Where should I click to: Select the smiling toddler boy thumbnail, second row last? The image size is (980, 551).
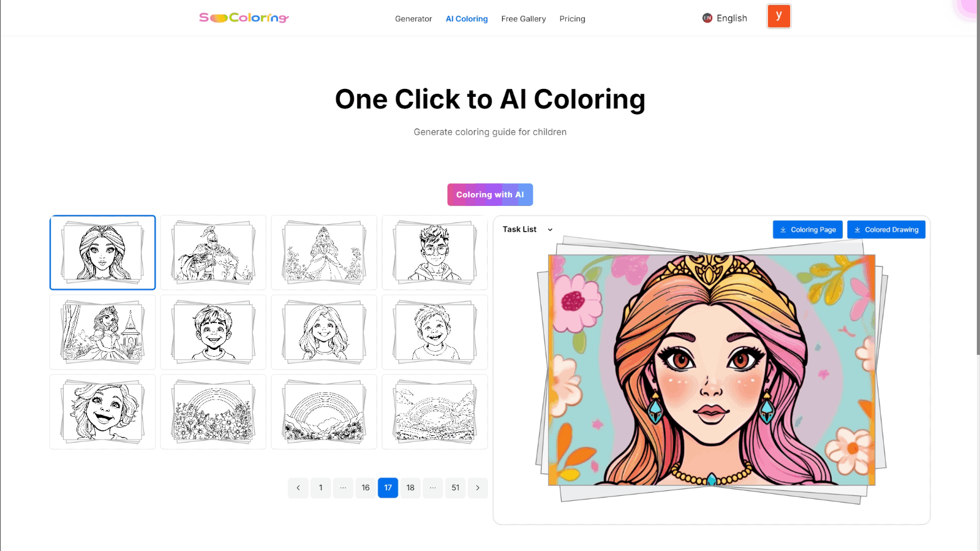[435, 332]
